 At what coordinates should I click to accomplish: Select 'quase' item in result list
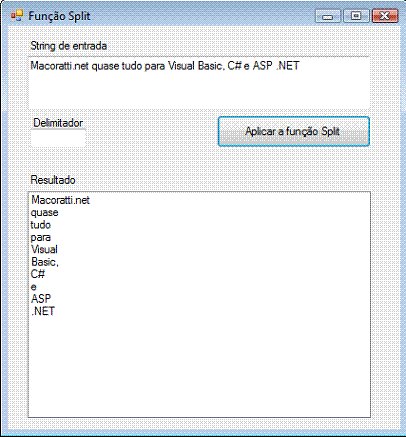[45, 213]
